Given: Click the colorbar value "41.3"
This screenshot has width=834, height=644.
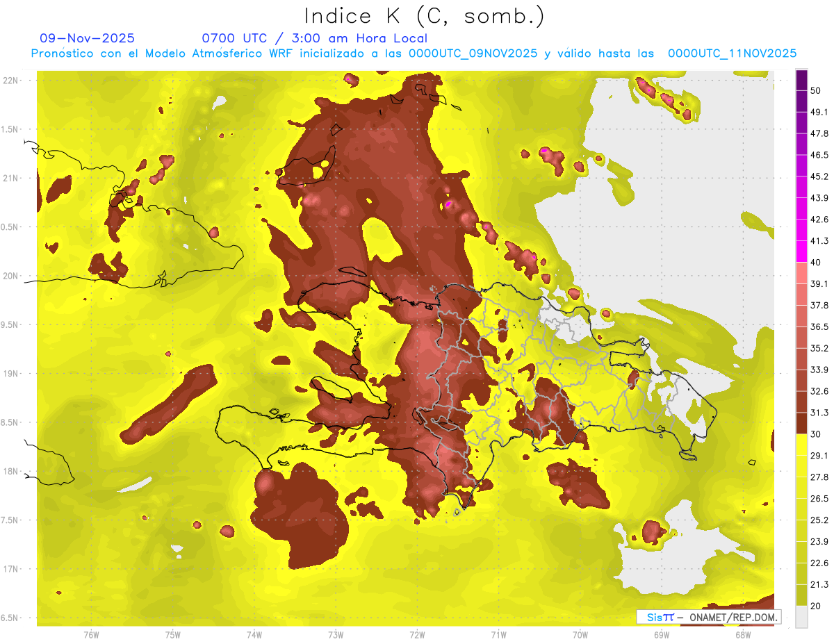Looking at the screenshot, I should tap(819, 241).
